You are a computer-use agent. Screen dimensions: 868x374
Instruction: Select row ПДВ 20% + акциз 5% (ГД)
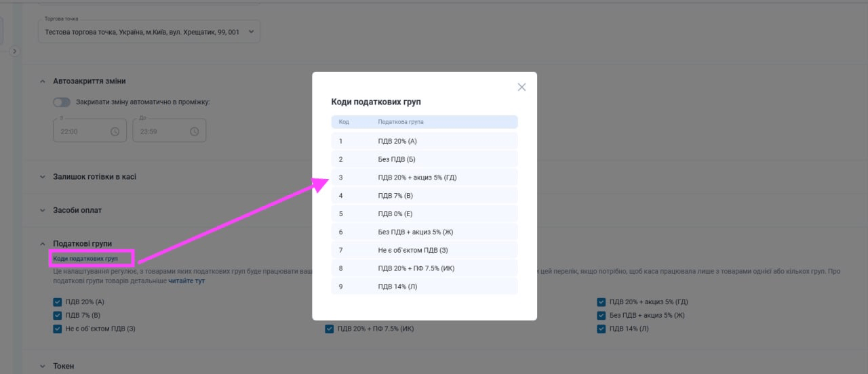(x=425, y=178)
